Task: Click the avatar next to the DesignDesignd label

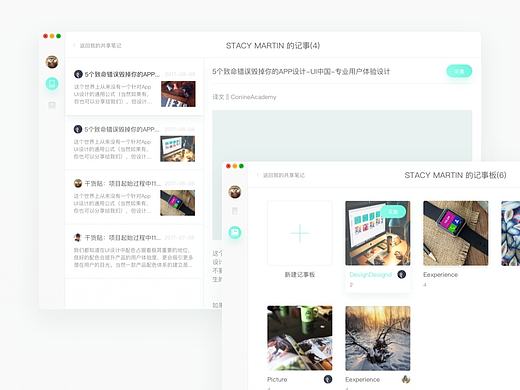Action: coord(402,274)
